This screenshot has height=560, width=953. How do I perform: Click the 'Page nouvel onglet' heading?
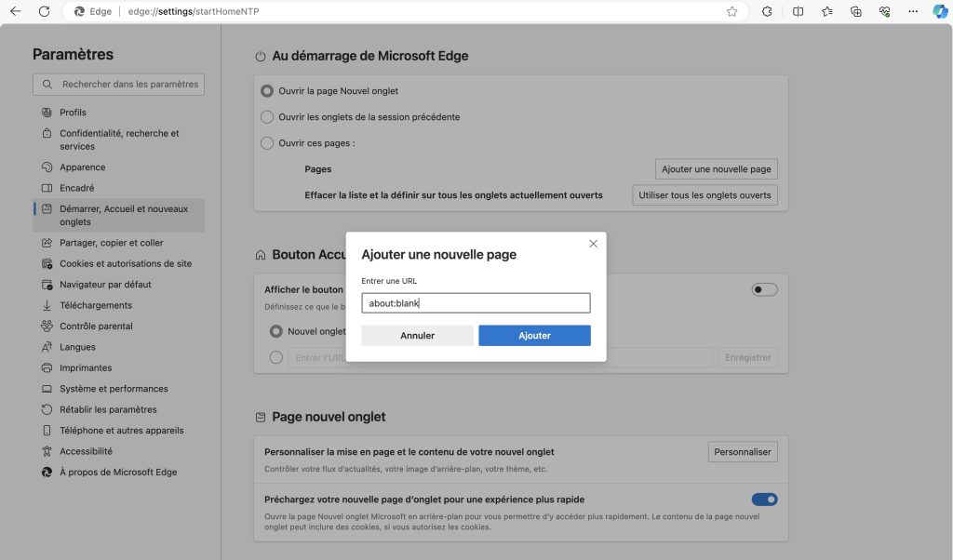pos(329,417)
